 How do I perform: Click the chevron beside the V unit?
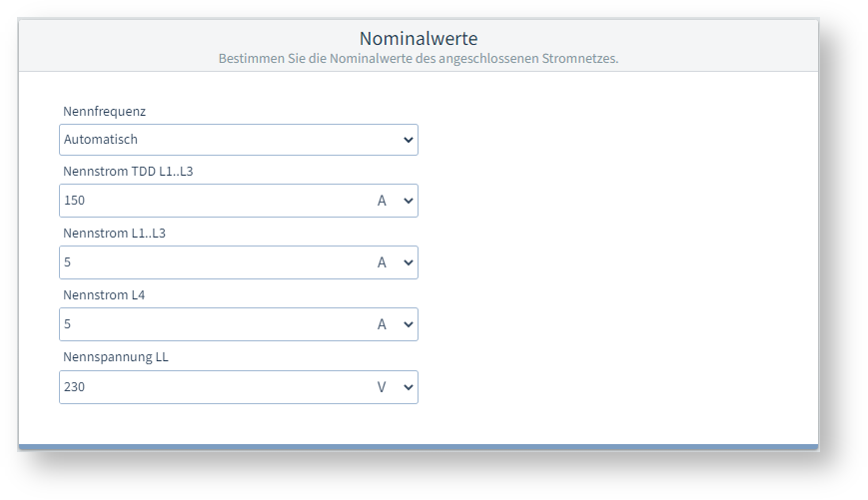tap(408, 387)
